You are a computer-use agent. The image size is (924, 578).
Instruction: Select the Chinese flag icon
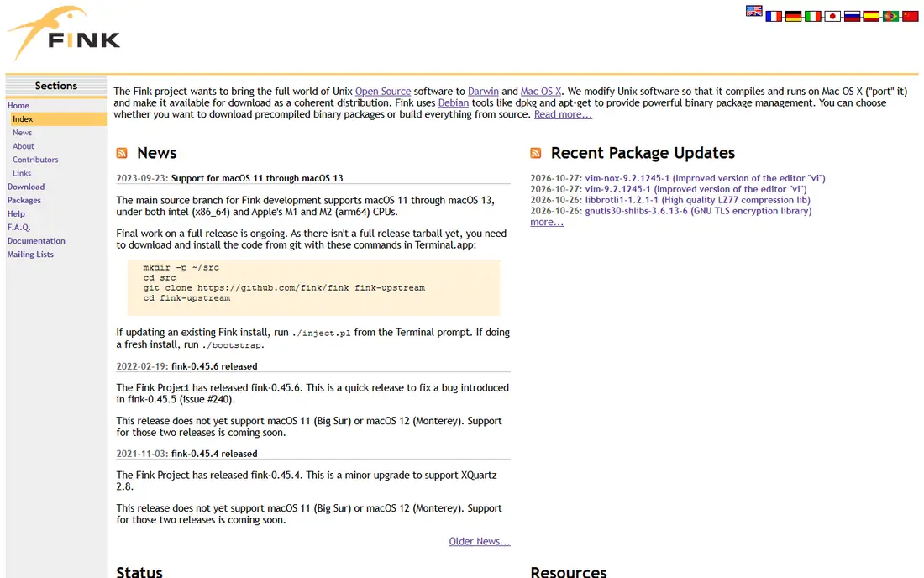911,17
